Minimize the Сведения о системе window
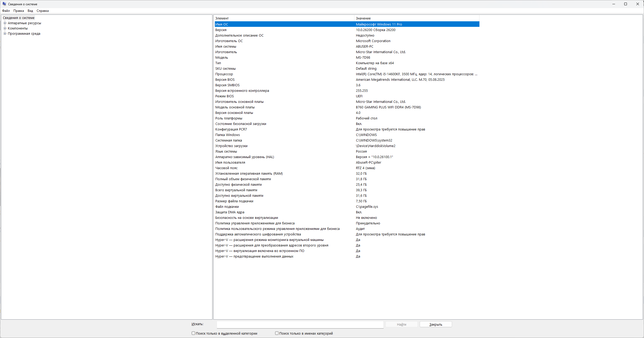The height and width of the screenshot is (338, 644). pos(613,4)
